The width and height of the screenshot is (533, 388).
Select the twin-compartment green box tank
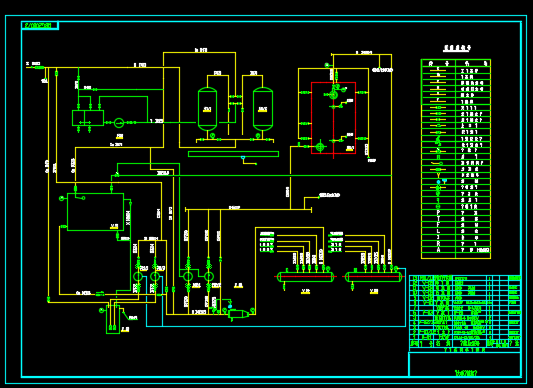click(88, 118)
